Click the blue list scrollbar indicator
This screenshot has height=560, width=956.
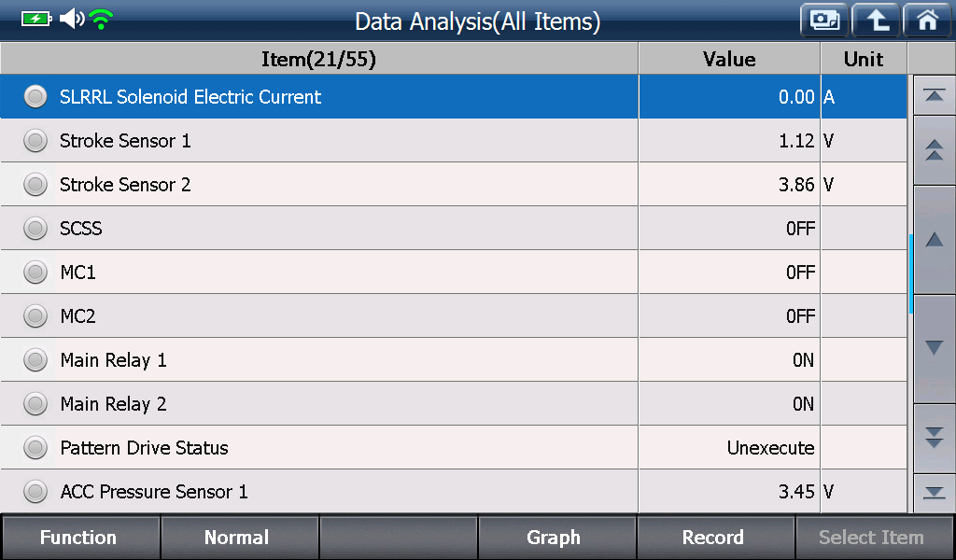pos(910,273)
